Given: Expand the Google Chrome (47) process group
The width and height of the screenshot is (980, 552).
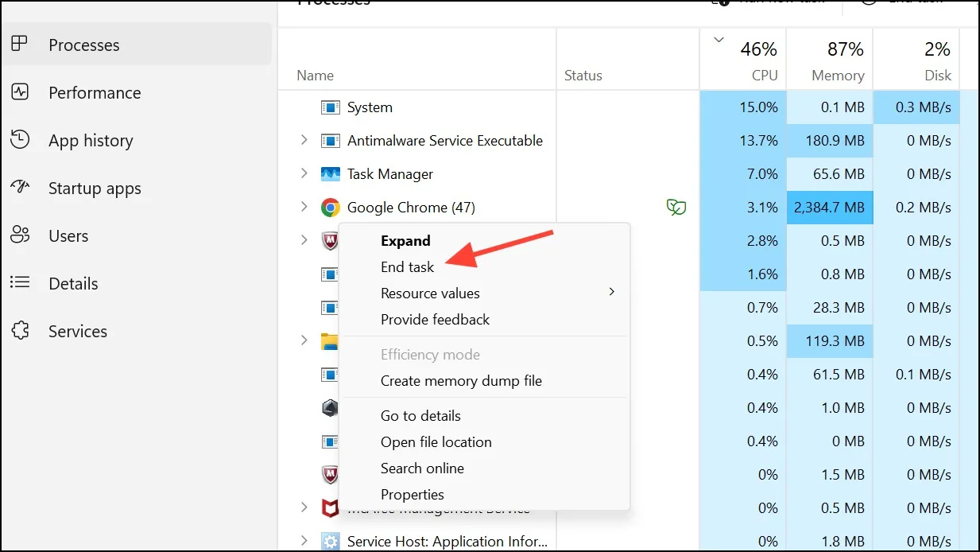Looking at the screenshot, I should pyautogui.click(x=304, y=208).
